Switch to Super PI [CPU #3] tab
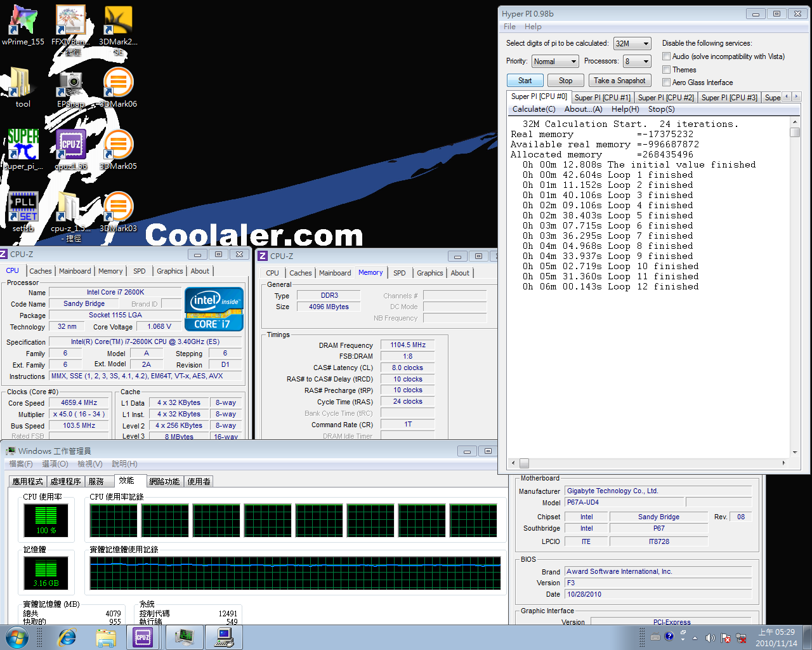 (729, 98)
